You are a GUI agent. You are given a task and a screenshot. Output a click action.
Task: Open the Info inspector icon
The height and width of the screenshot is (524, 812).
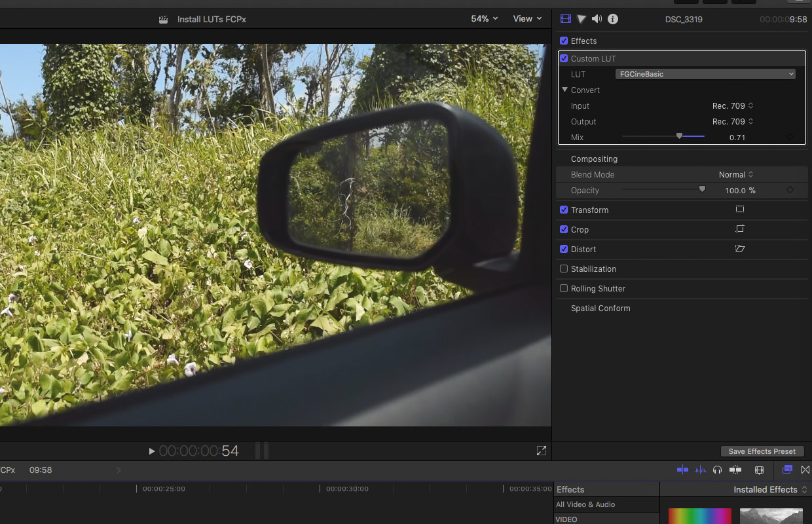613,19
